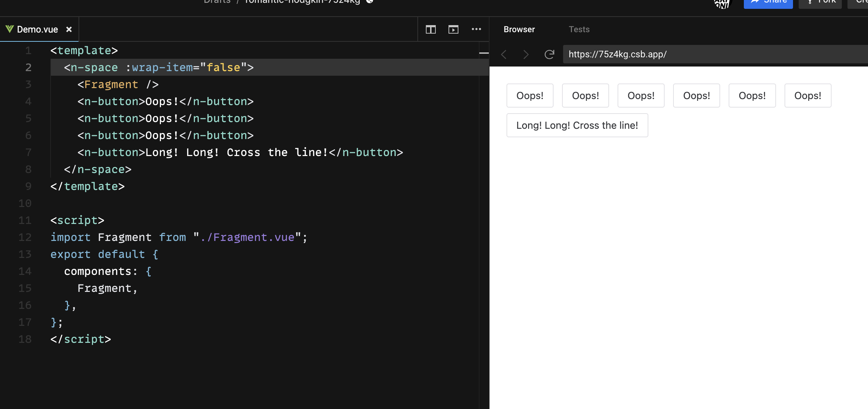Click the sixth Oops! button in preview
The width and height of the screenshot is (868, 409).
808,96
